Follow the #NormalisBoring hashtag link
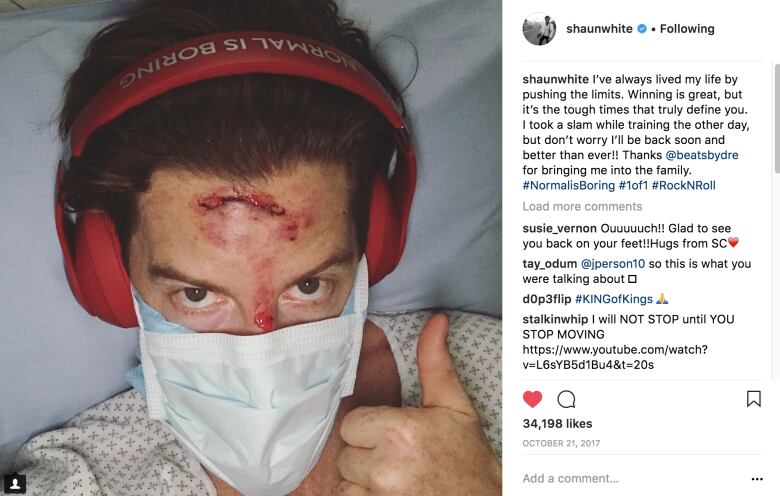The height and width of the screenshot is (496, 780). [x=569, y=186]
